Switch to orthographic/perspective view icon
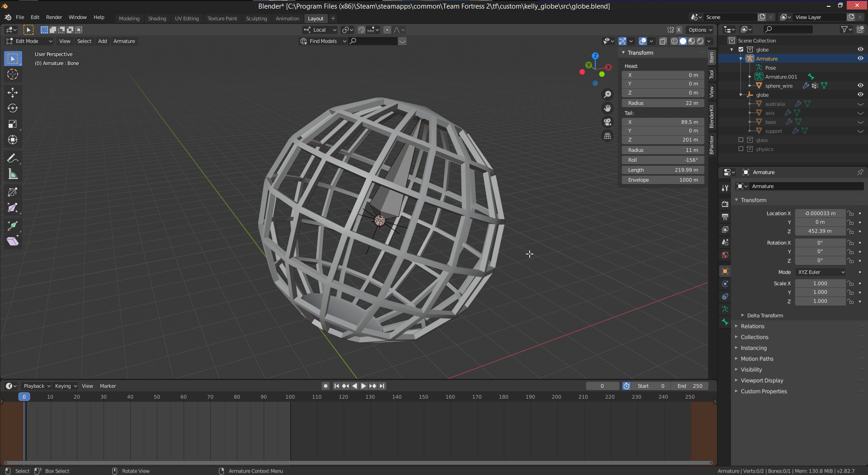 607,136
